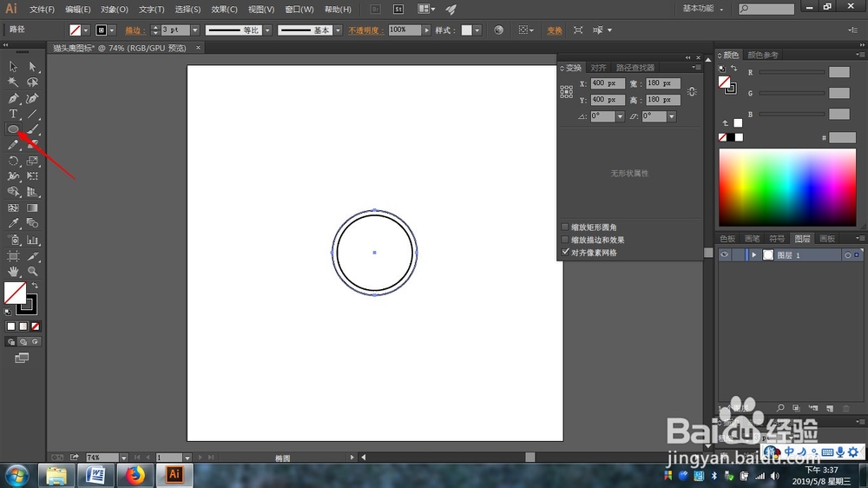Open the 样式 graphic style dropdown
The width and height of the screenshot is (868, 488).
[477, 30]
